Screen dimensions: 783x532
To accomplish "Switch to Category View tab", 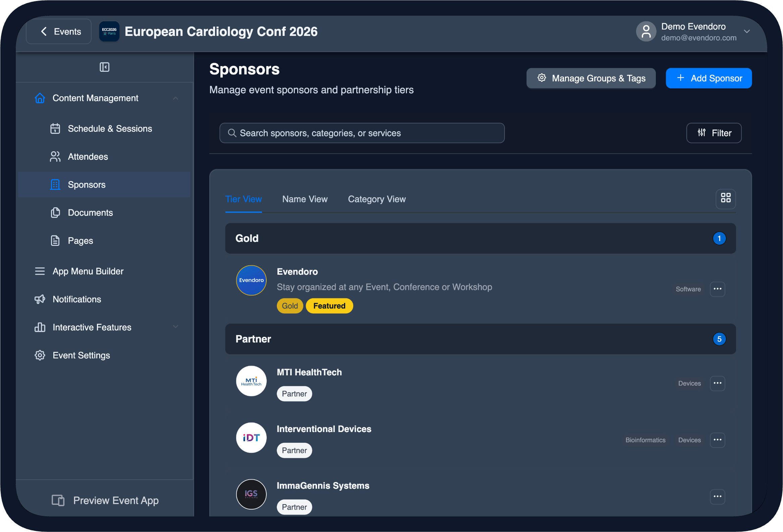I will [377, 199].
